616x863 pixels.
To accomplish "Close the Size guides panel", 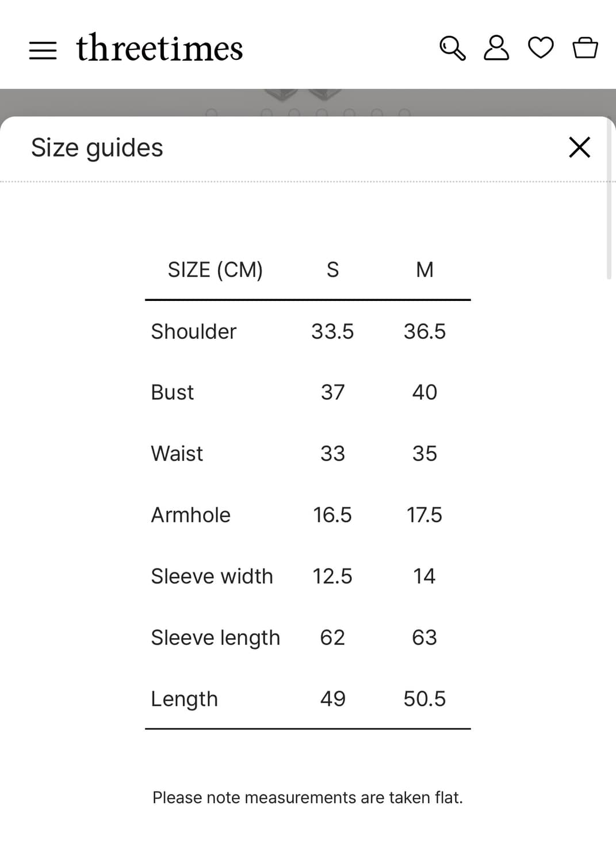I will 579,147.
